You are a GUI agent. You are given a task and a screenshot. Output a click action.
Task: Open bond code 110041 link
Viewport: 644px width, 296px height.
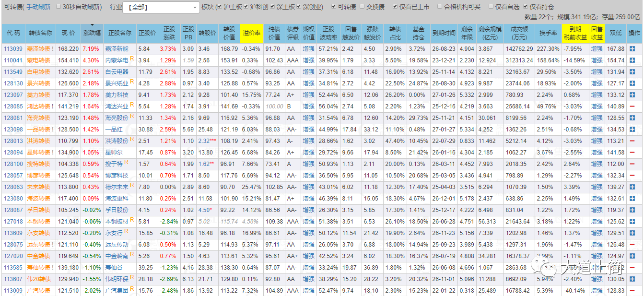pyautogui.click(x=13, y=60)
